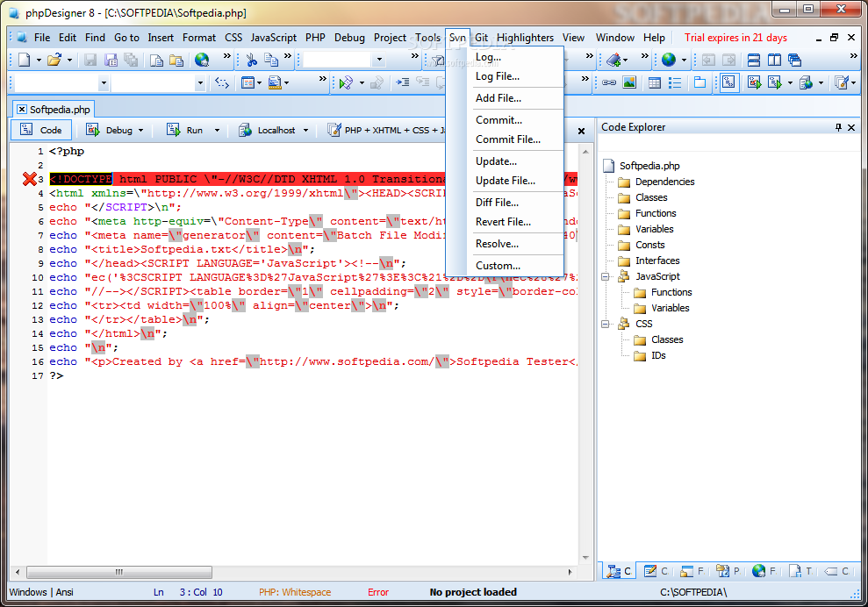Choose Update... in Svn menu
Screen dimensions: 868x607
pos(496,161)
